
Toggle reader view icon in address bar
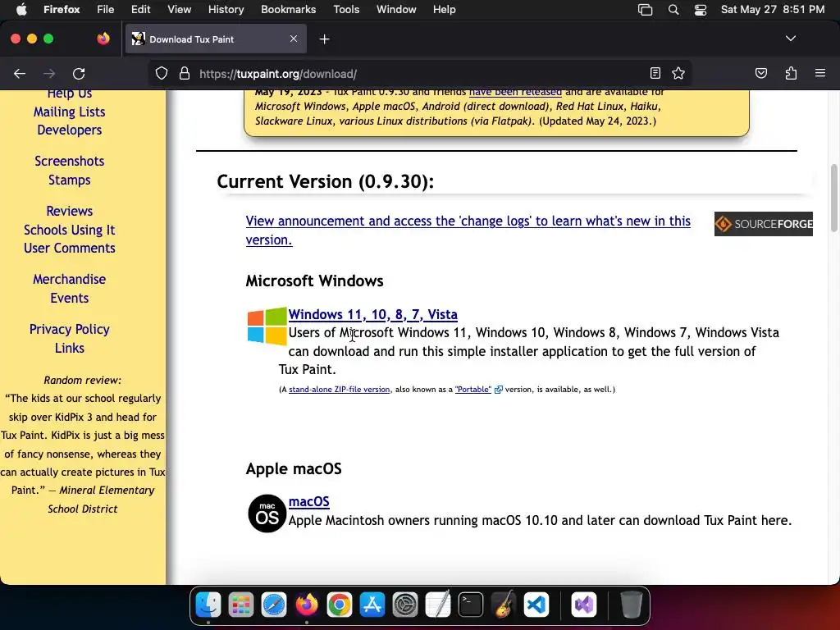tap(655, 73)
